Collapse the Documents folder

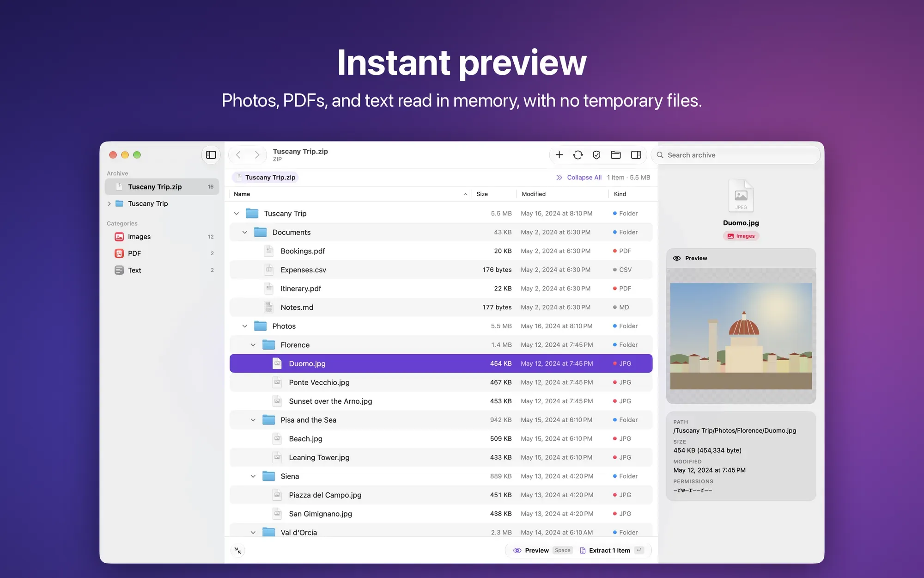pos(244,232)
